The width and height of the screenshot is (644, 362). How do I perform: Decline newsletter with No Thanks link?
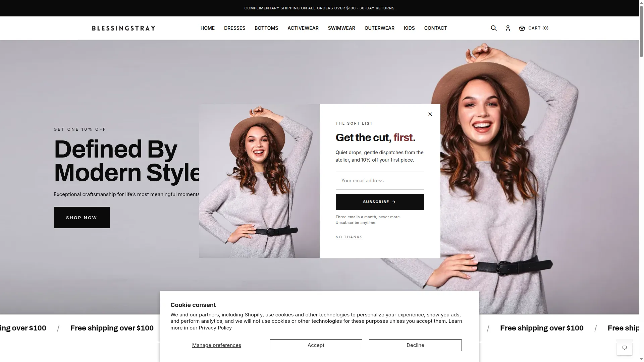click(x=349, y=237)
